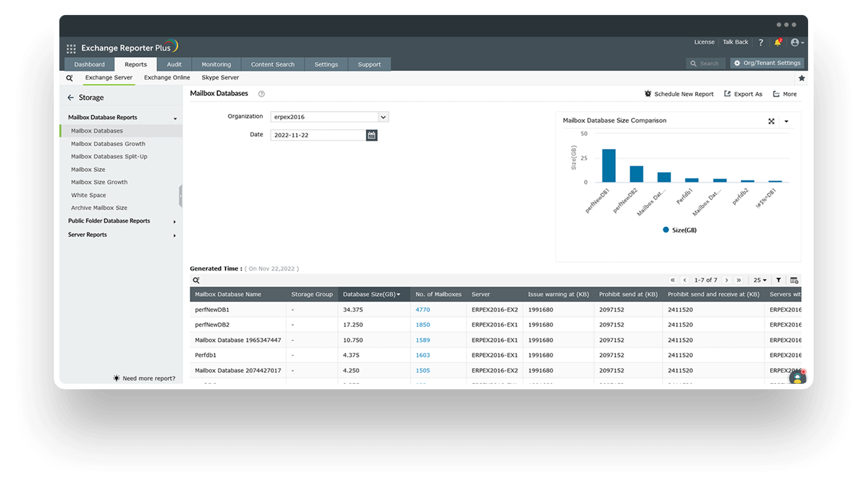The width and height of the screenshot is (868, 488).
Task: Open the chart options dropdown arrow
Action: (x=787, y=121)
